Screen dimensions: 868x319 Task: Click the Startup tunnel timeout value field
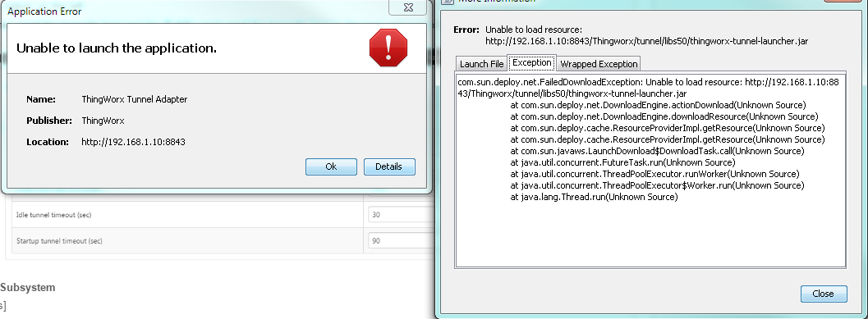tap(401, 241)
